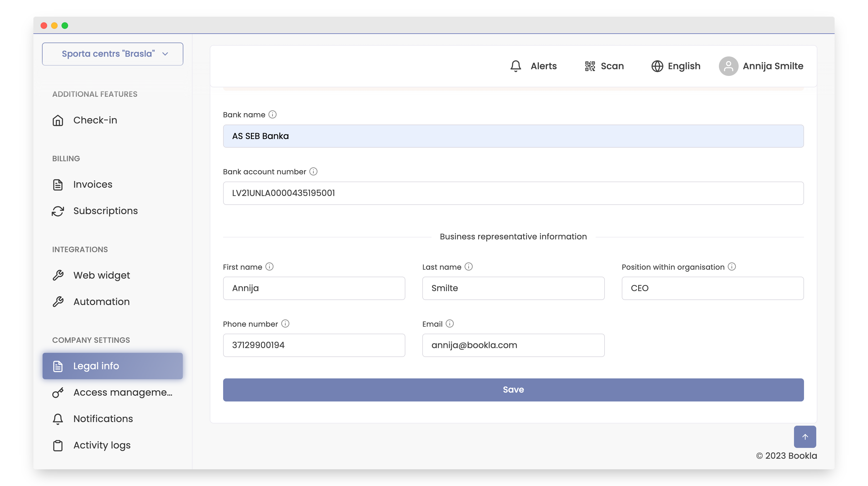Open Web widget integrations page
The width and height of the screenshot is (868, 486).
coord(102,275)
